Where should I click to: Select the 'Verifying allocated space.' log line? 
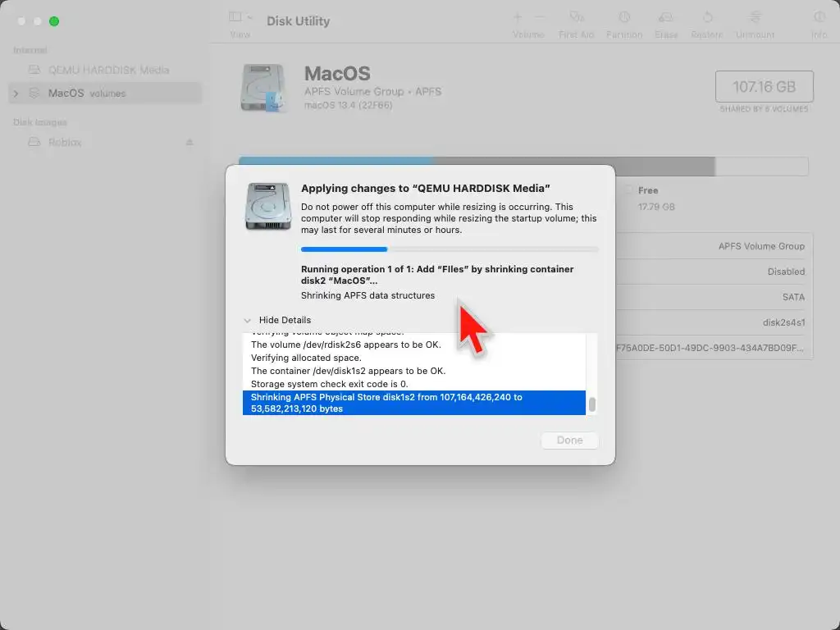pyautogui.click(x=306, y=358)
